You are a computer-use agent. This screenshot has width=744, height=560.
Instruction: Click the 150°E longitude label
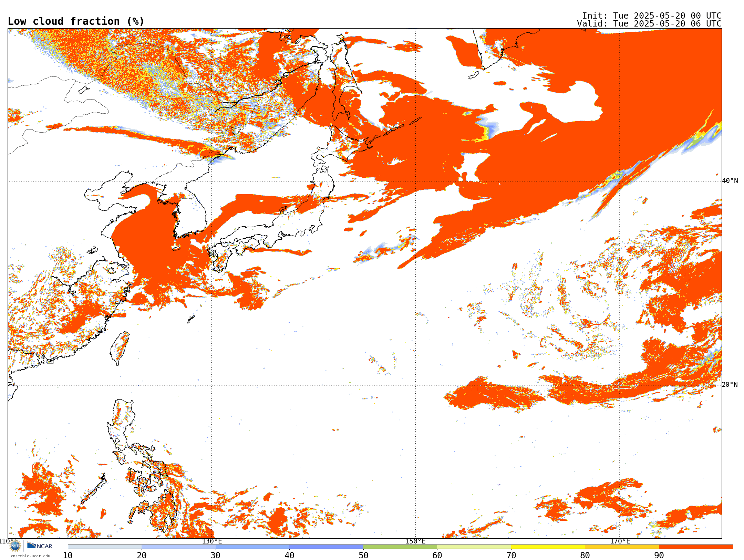tap(415, 541)
